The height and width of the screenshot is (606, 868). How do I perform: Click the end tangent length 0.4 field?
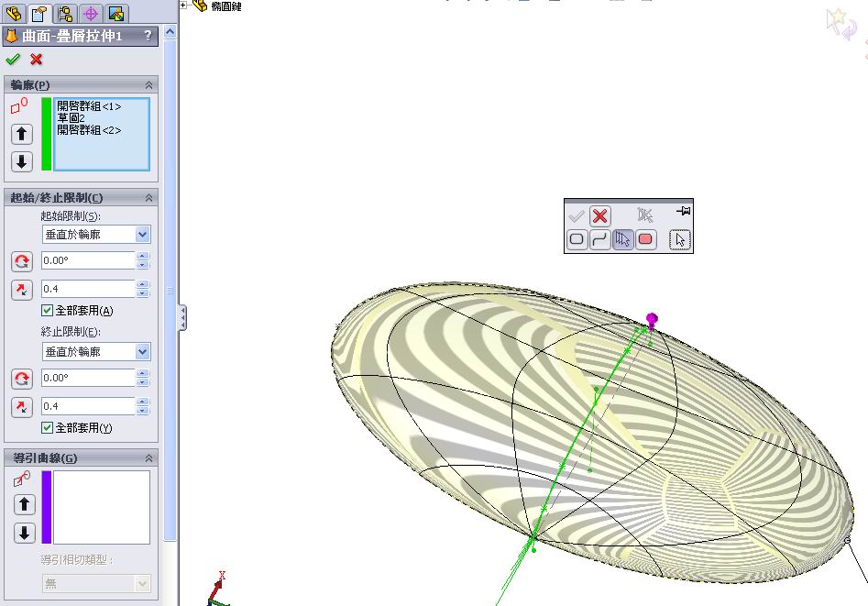tap(88, 406)
